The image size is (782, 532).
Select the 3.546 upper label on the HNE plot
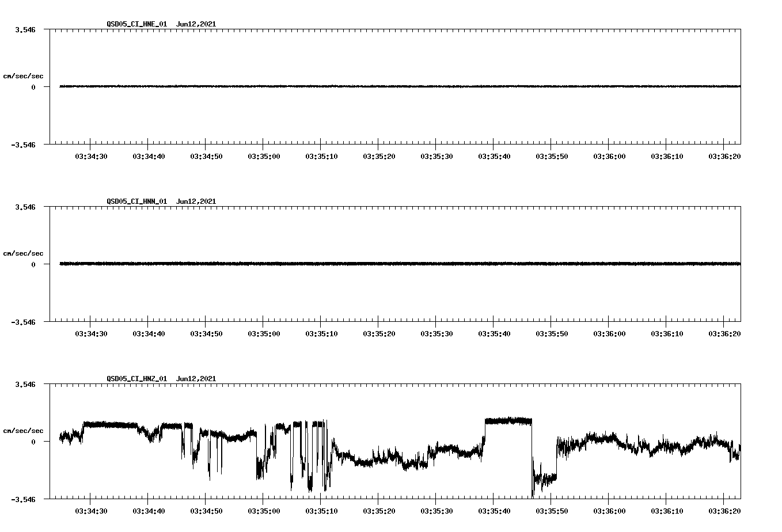pyautogui.click(x=25, y=29)
